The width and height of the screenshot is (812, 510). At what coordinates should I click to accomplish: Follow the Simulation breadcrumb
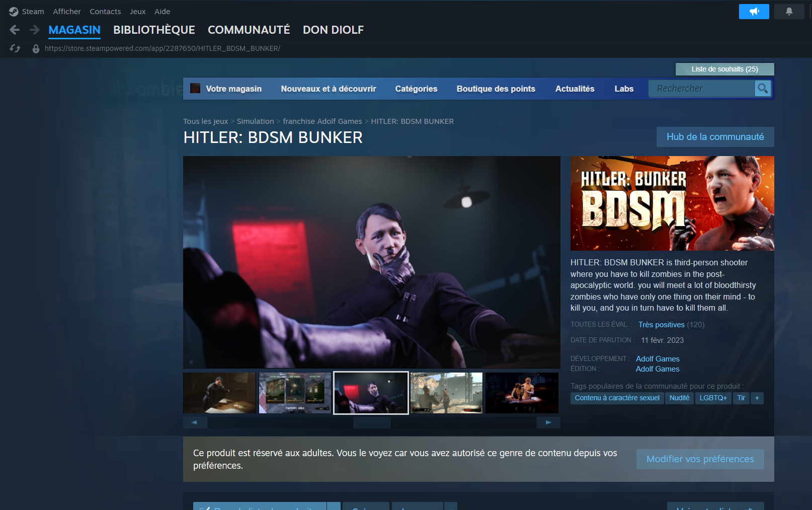pyautogui.click(x=256, y=121)
